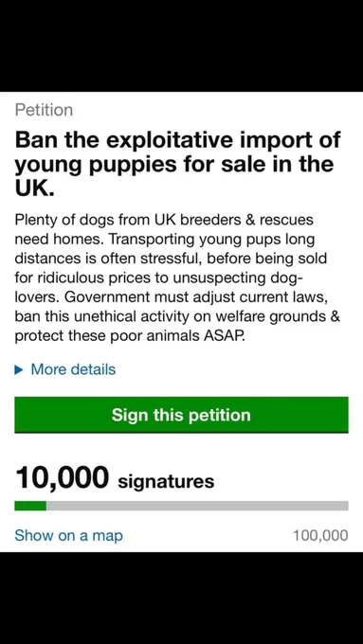
Task: Click the heading line 'Ban the exploitative import of'
Action: (178, 140)
